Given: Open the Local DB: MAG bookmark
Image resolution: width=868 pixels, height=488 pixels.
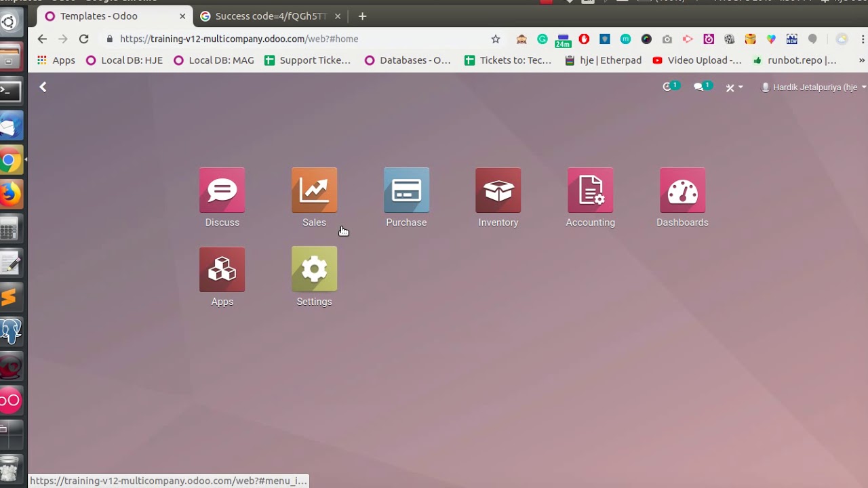Looking at the screenshot, I should tap(214, 60).
